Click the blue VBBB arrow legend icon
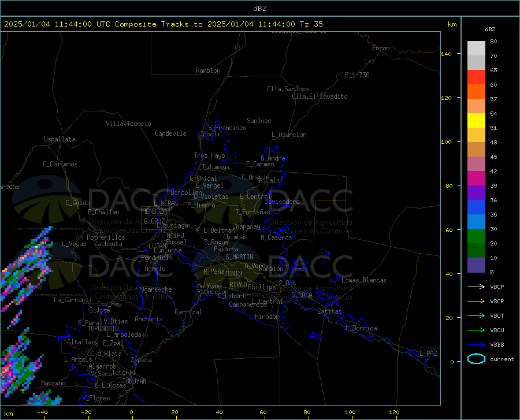Screen dimensions: 520x420 [476, 344]
